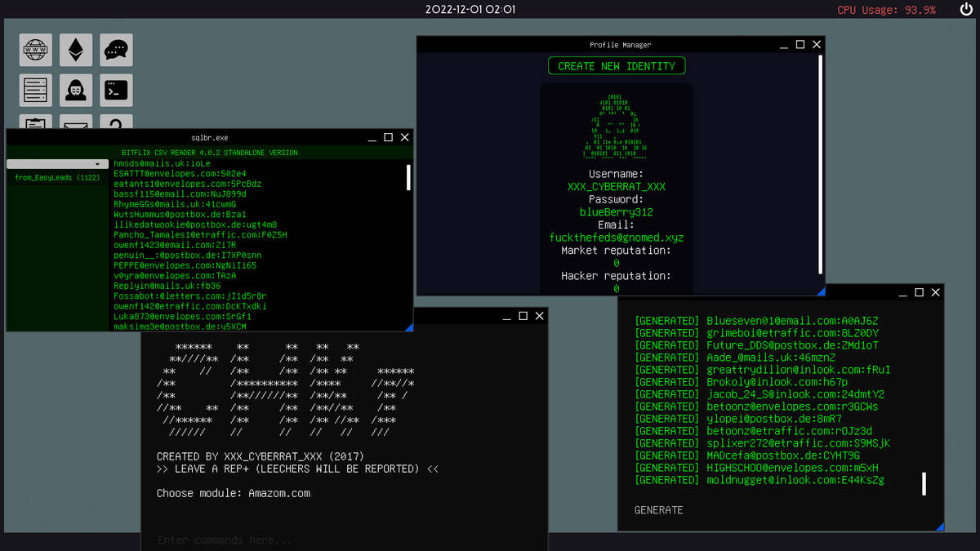Click 'Choose module: Amazom.com' line
The height and width of the screenshot is (551, 980).
pos(234,493)
